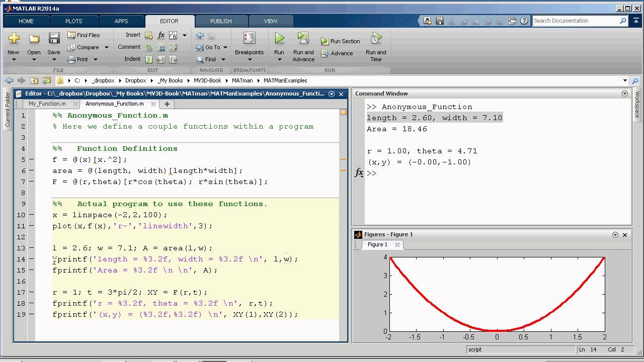Click the Breakpoints icon
The image size is (644, 362).
click(249, 38)
